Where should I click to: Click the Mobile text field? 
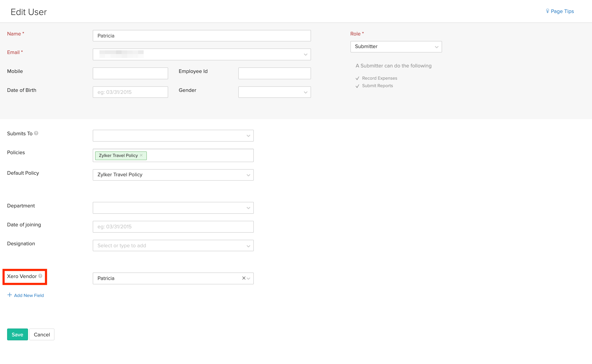coord(130,73)
